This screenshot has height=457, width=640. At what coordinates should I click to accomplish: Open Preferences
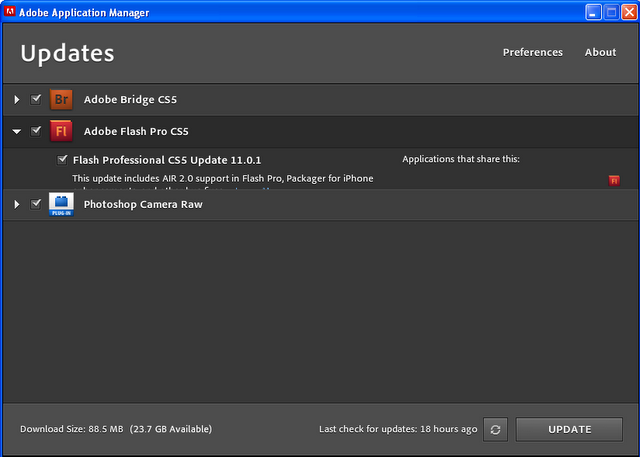[x=533, y=52]
